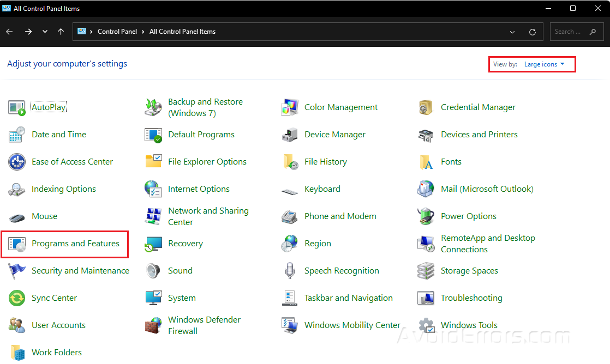The width and height of the screenshot is (610, 364).
Task: Open the address bar history dropdown
Action: coord(512,32)
